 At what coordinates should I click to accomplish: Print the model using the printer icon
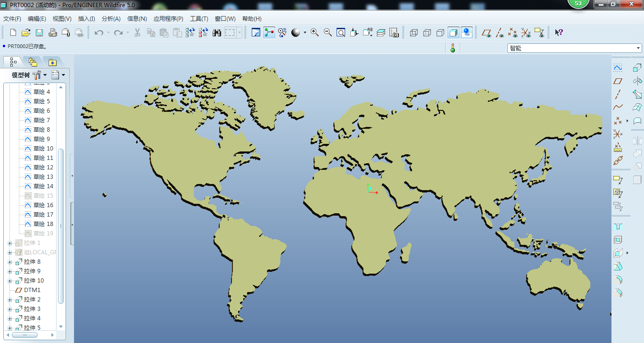[x=53, y=33]
